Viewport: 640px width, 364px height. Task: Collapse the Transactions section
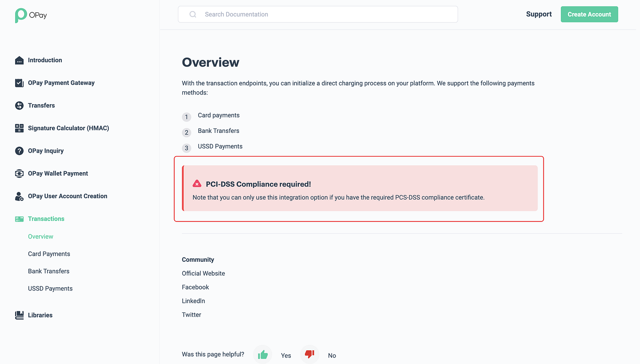(46, 219)
